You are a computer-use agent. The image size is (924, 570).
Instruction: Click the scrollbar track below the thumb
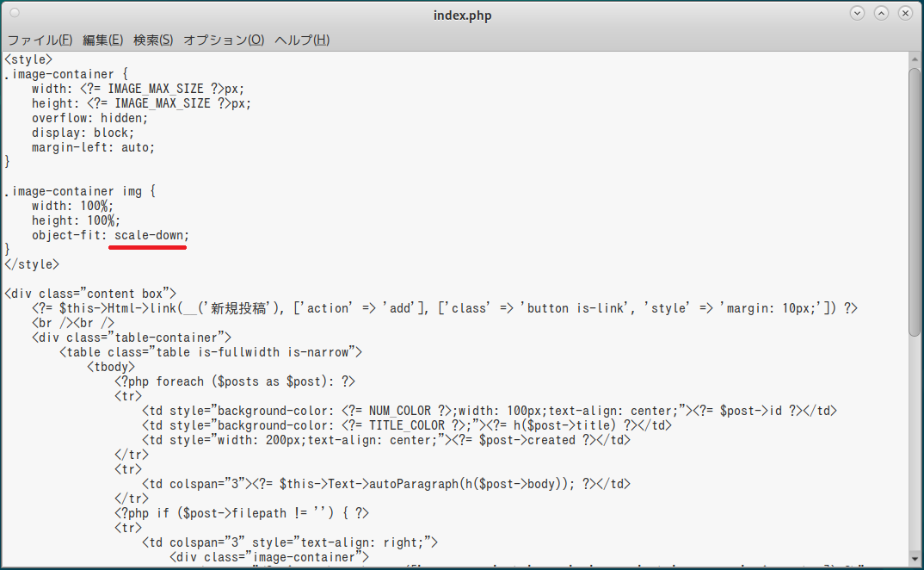point(915,448)
